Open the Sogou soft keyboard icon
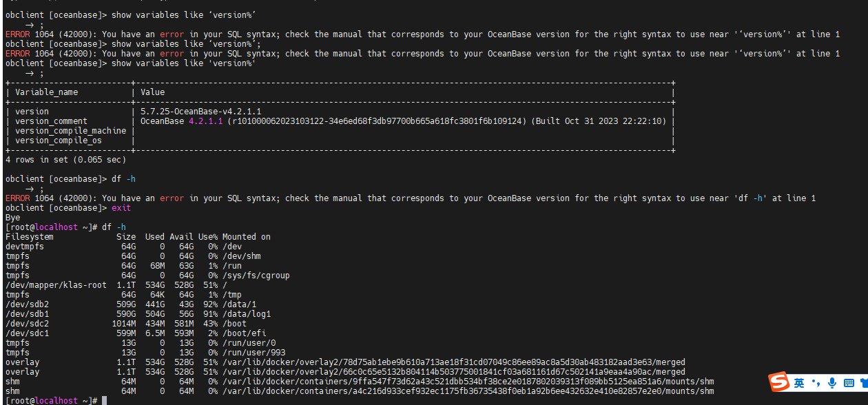The height and width of the screenshot is (405, 868). click(x=849, y=383)
